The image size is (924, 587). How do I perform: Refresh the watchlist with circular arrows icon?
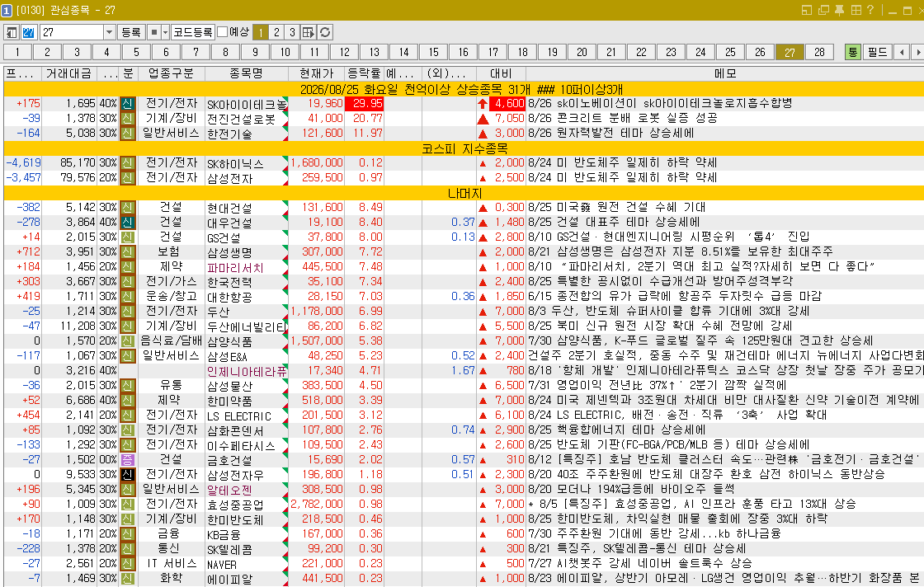pyautogui.click(x=325, y=32)
